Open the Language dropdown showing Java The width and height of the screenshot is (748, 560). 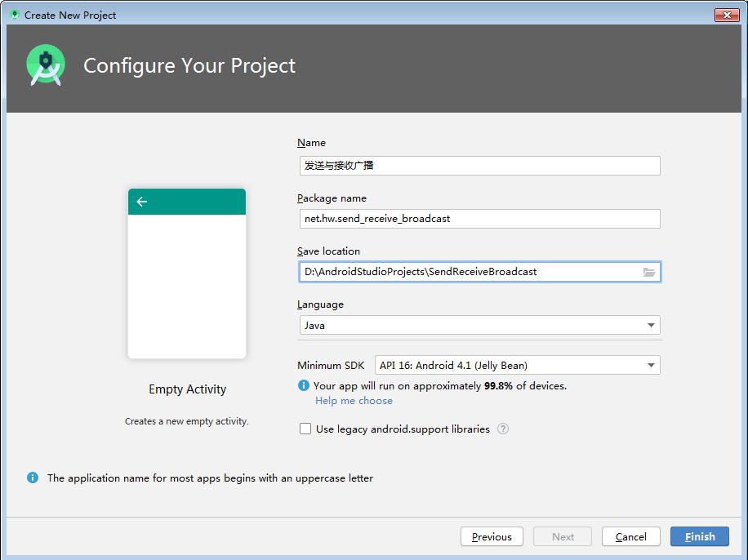(x=480, y=326)
